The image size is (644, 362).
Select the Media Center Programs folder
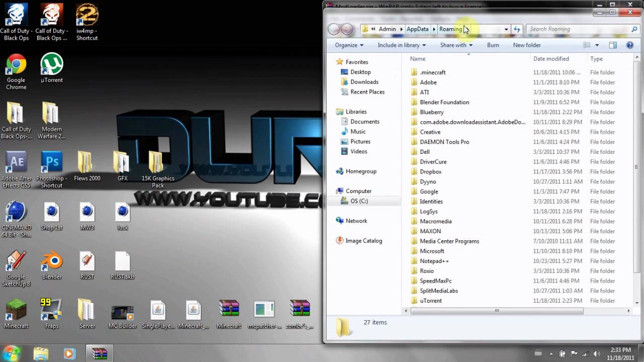point(449,241)
